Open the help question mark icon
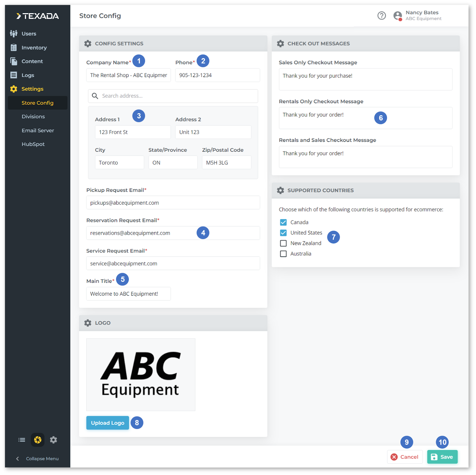 coord(381,15)
